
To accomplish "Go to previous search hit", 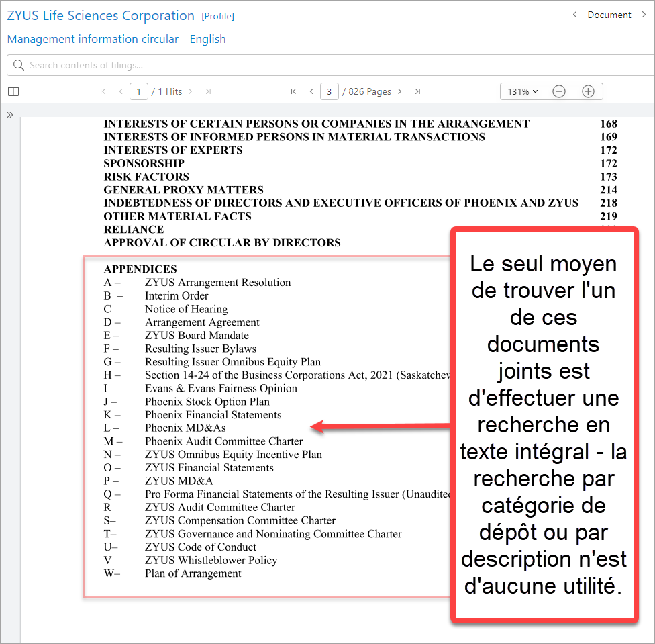I will click(121, 91).
